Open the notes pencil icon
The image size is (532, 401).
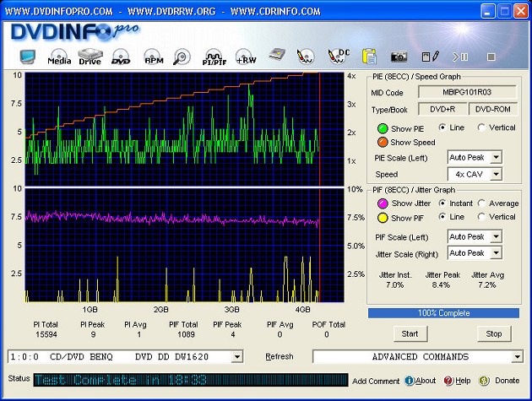(x=430, y=57)
